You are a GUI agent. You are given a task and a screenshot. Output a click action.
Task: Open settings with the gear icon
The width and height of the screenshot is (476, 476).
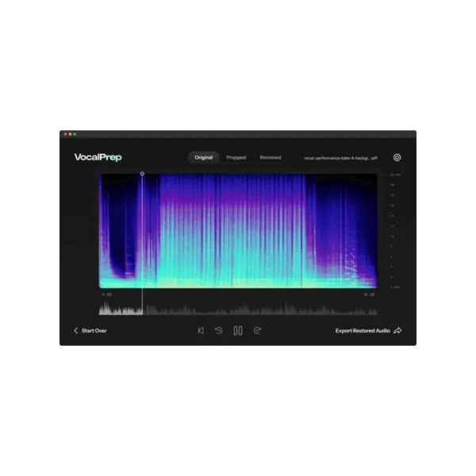click(x=397, y=158)
